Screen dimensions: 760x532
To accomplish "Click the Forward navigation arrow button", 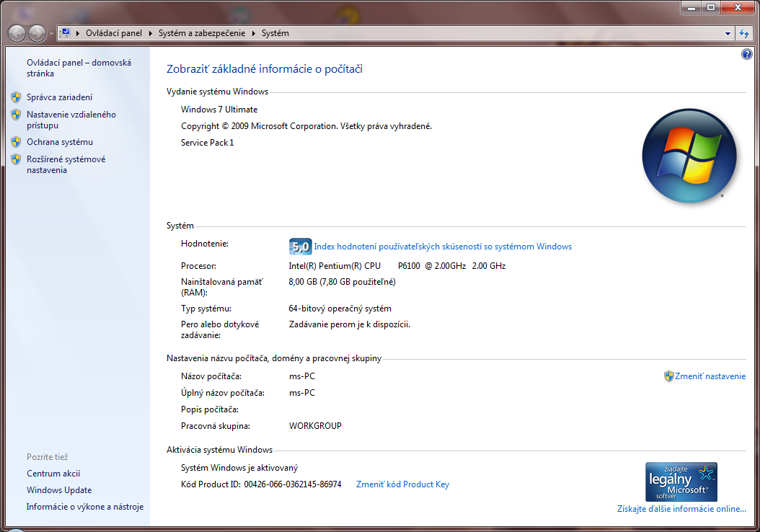I will [x=37, y=33].
